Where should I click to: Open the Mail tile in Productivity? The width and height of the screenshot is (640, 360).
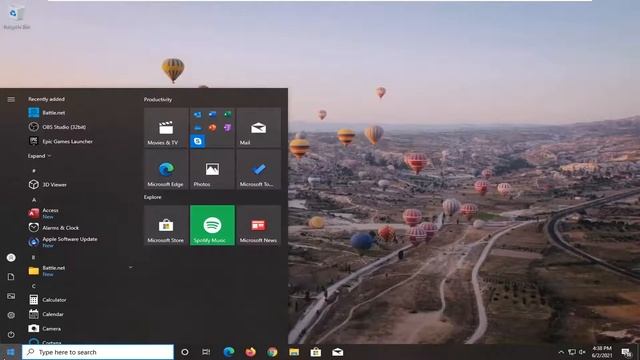[x=258, y=127]
